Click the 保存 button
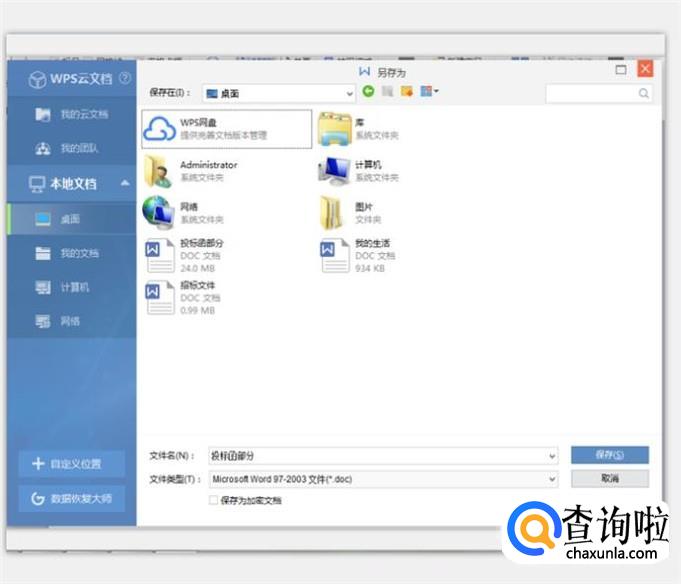 coord(610,455)
